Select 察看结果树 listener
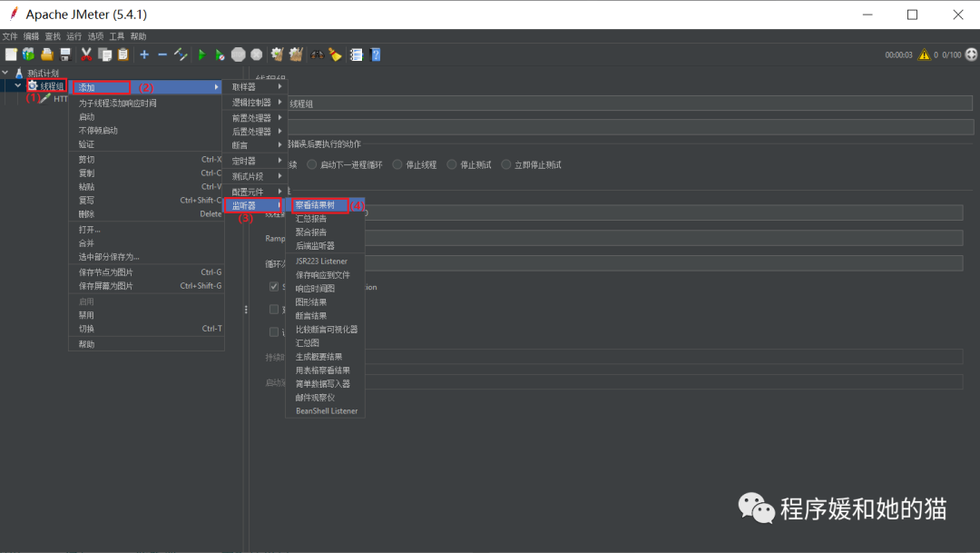This screenshot has width=980, height=553. click(326, 205)
